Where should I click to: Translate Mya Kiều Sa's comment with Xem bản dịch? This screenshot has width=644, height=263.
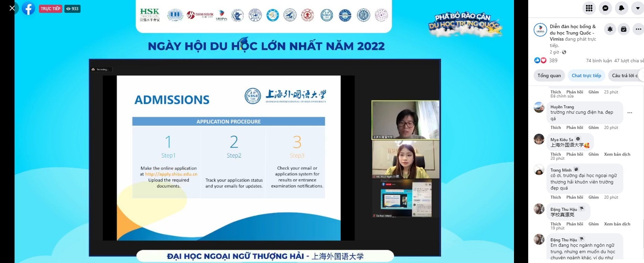click(x=617, y=154)
